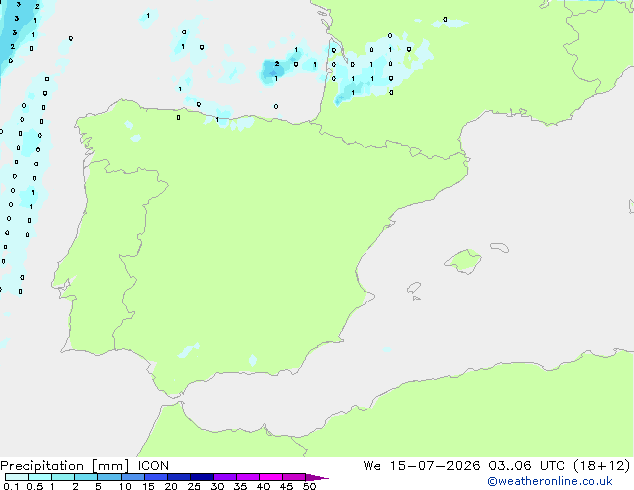Click the Menorca island outline on the map

(x=500, y=247)
